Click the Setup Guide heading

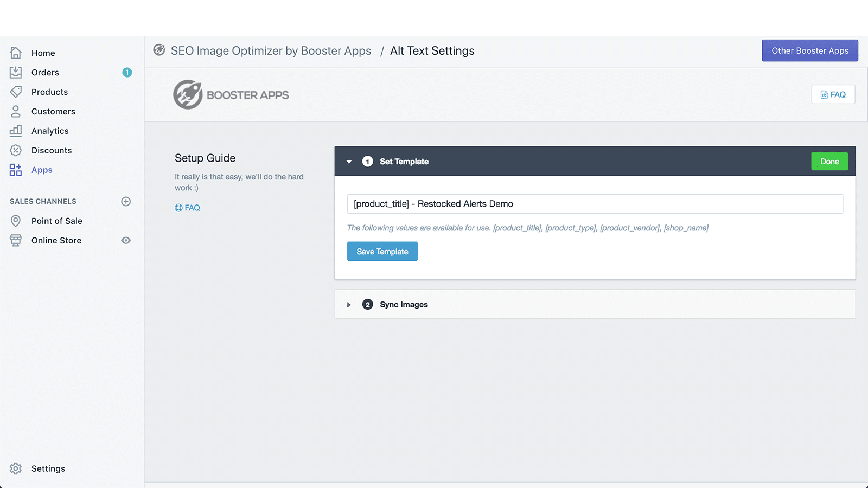coord(205,158)
